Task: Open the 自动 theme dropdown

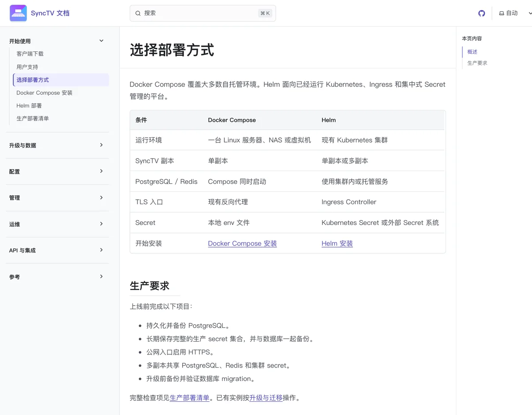Action: pyautogui.click(x=515, y=13)
